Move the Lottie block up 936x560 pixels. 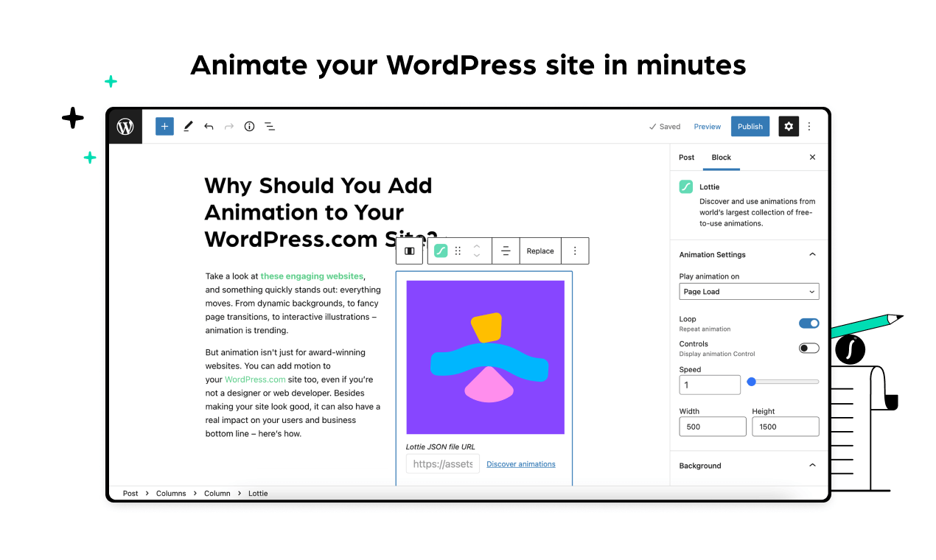coord(477,246)
